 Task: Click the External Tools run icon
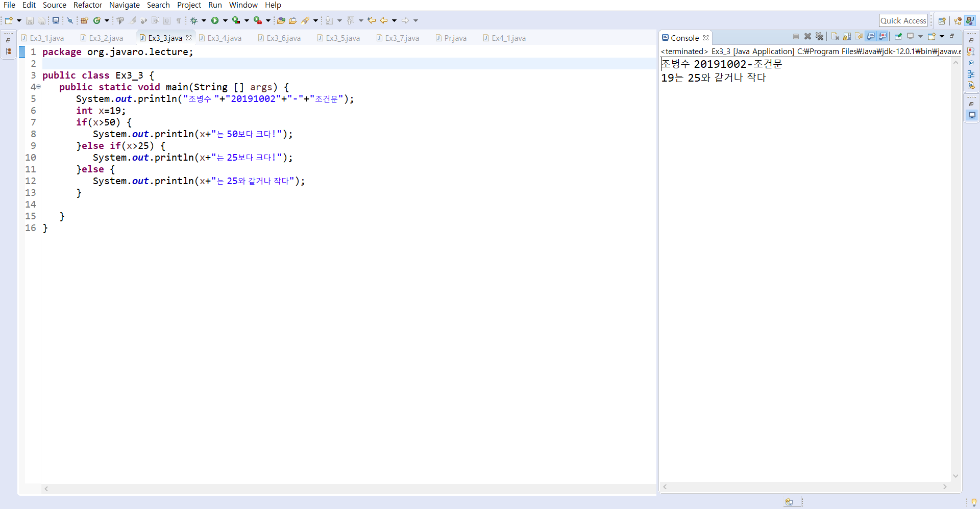[257, 20]
